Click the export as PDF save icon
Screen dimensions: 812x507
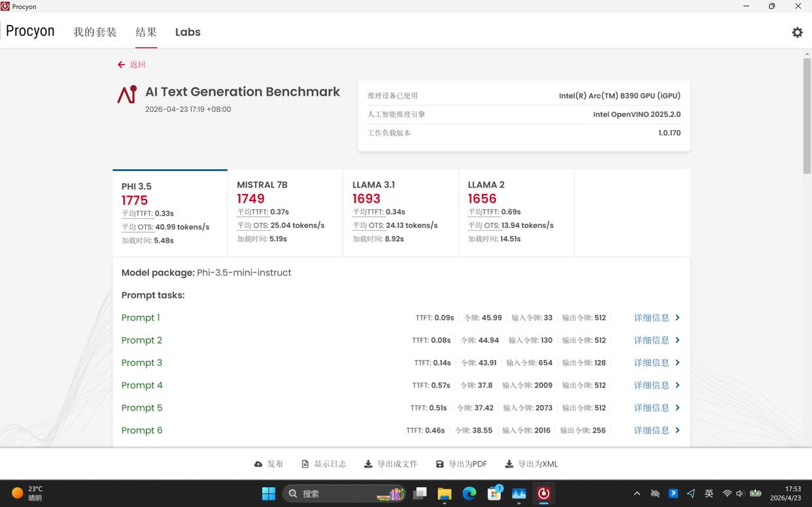pyautogui.click(x=439, y=464)
